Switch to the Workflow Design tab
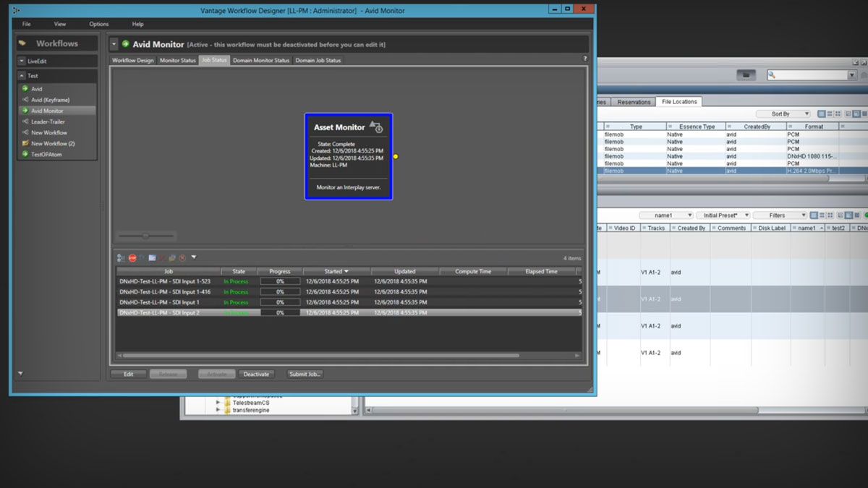868x488 pixels. pos(133,60)
